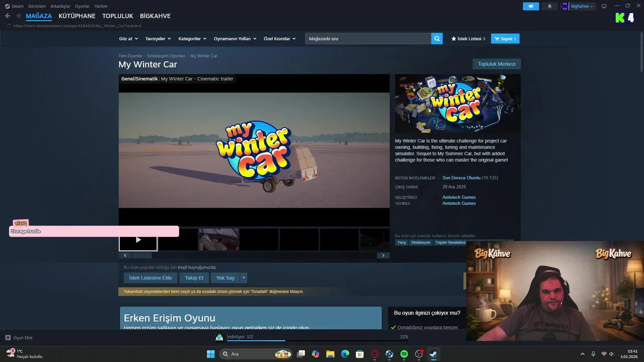The width and height of the screenshot is (644, 362).
Task: Click the store search magnifier button
Action: [x=437, y=39]
